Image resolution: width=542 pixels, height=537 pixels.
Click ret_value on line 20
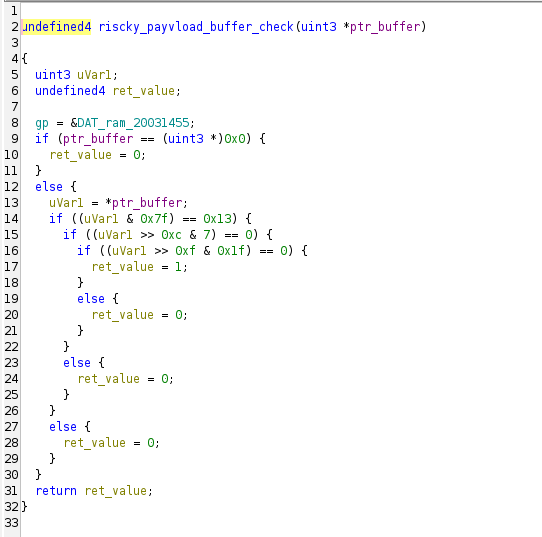[x=122, y=315]
